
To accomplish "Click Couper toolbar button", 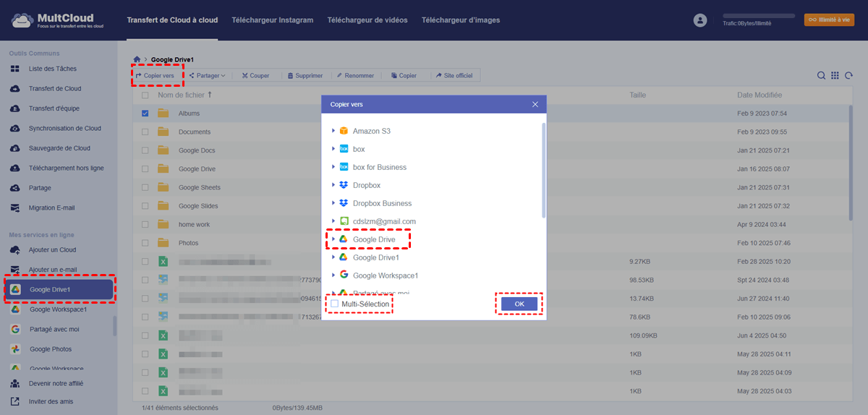I will pyautogui.click(x=255, y=75).
